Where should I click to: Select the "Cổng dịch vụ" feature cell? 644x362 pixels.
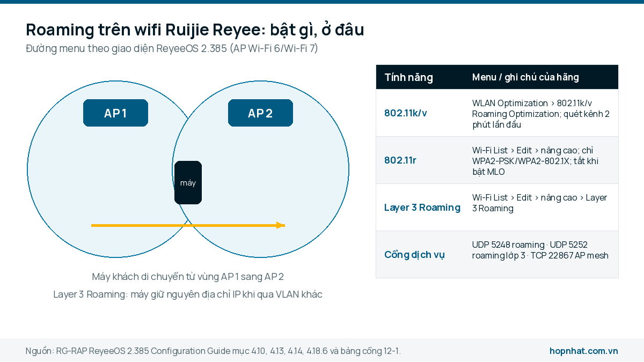[x=414, y=255]
